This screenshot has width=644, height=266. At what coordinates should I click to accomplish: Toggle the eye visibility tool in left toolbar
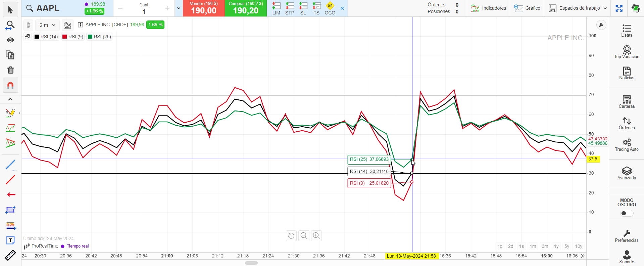click(x=10, y=40)
